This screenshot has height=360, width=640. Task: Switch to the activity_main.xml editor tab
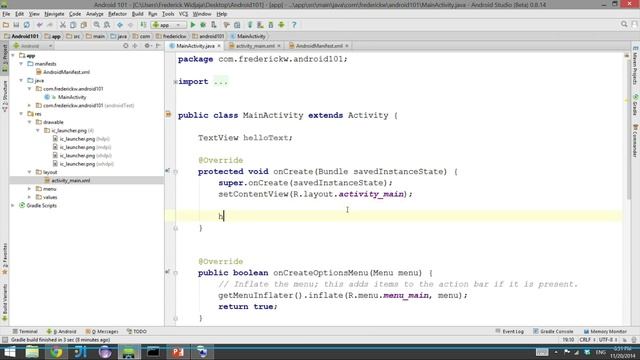pos(255,46)
